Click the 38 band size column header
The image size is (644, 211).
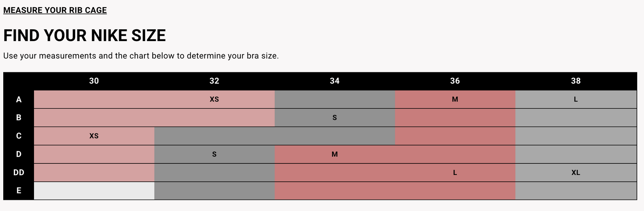tap(575, 81)
